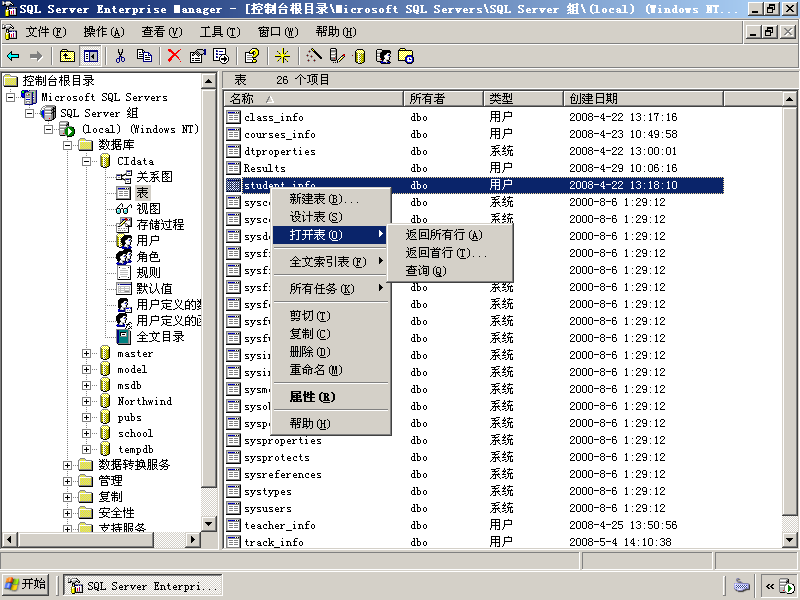Sort by 名称 column header
The image size is (800, 600).
[x=313, y=98]
